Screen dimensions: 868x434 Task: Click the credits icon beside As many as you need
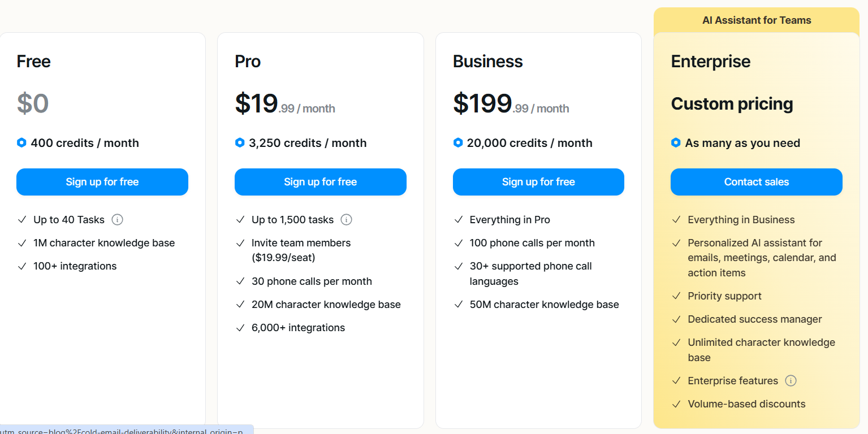pos(676,142)
